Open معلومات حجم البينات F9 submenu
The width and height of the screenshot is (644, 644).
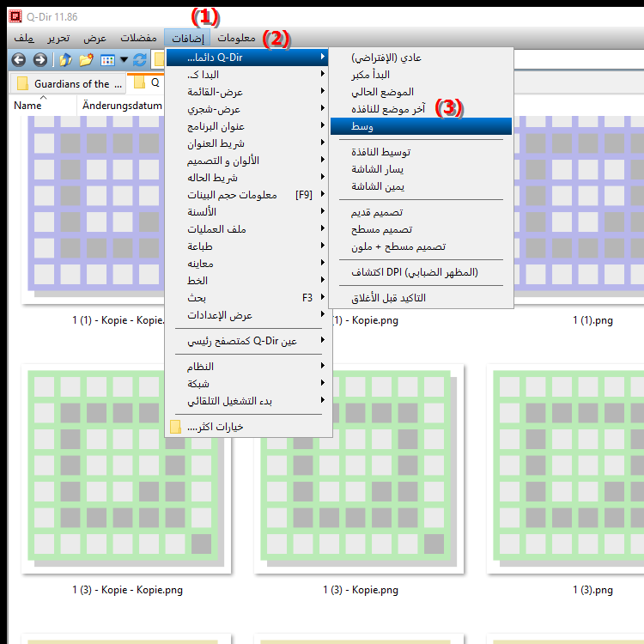click(247, 195)
